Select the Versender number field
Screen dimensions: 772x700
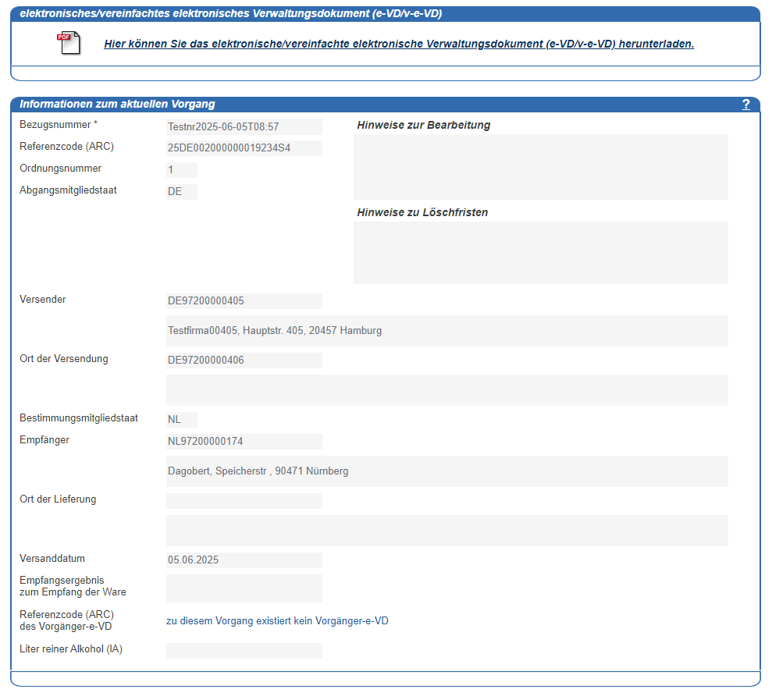coord(244,301)
